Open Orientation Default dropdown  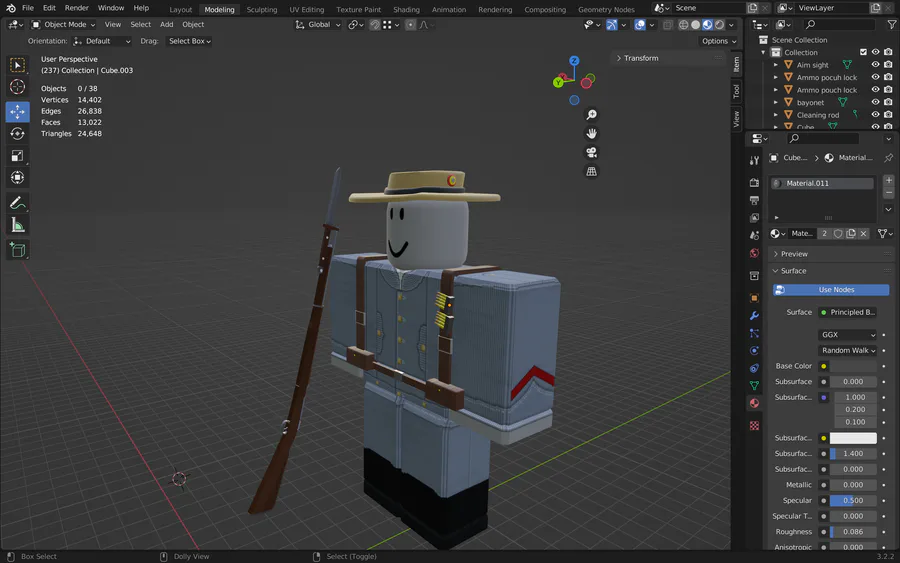[102, 41]
